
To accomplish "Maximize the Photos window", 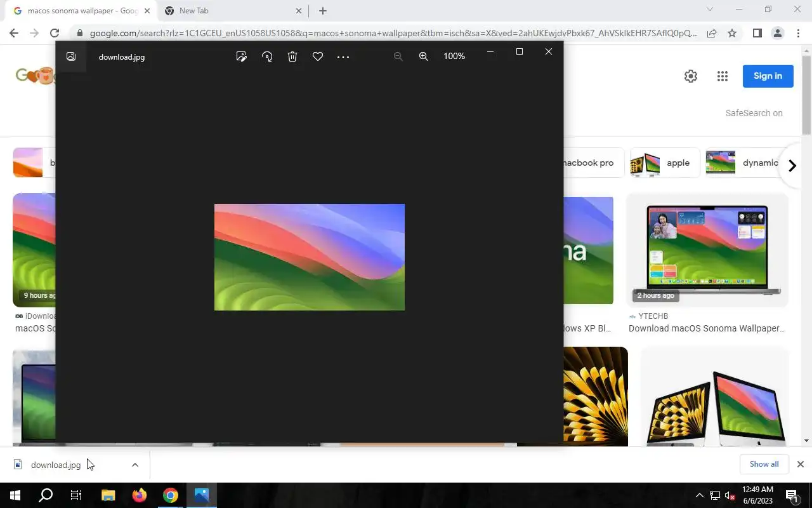I will tap(520, 51).
